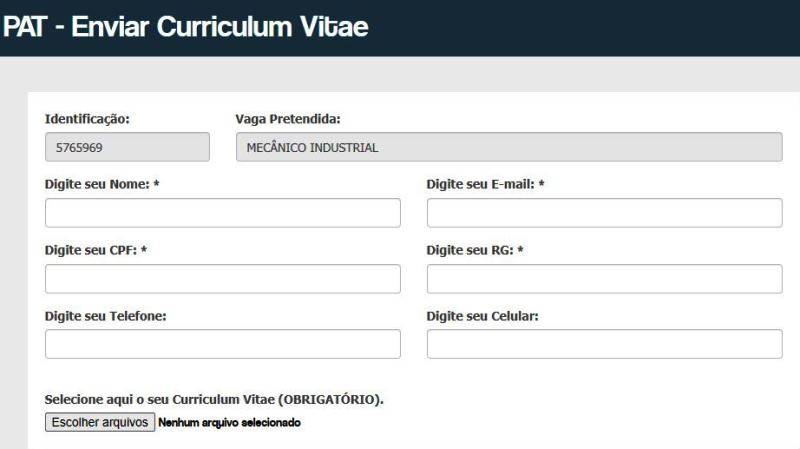800x449 pixels.
Task: Click the 'Digite seu CPF' label
Action: [96, 250]
